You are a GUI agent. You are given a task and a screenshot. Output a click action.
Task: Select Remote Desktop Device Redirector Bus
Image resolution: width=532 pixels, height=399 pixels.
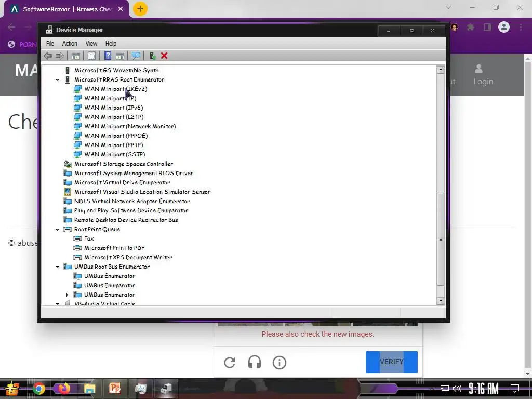126,220
